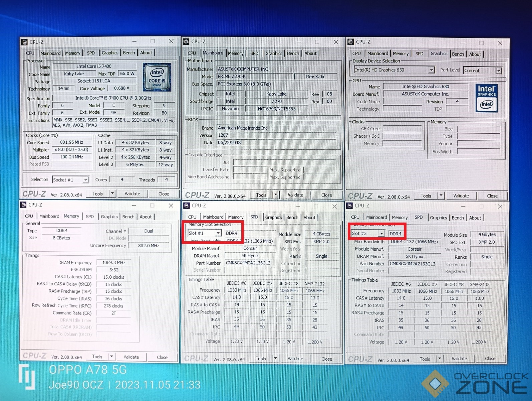
Task: Close the CPU tab CPU-Z window
Action: pos(171,41)
